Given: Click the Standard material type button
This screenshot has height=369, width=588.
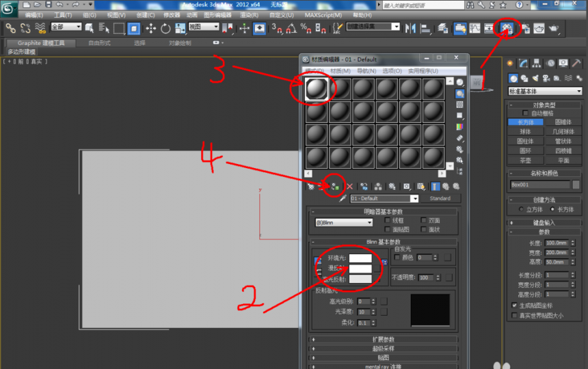Looking at the screenshot, I should coord(440,199).
